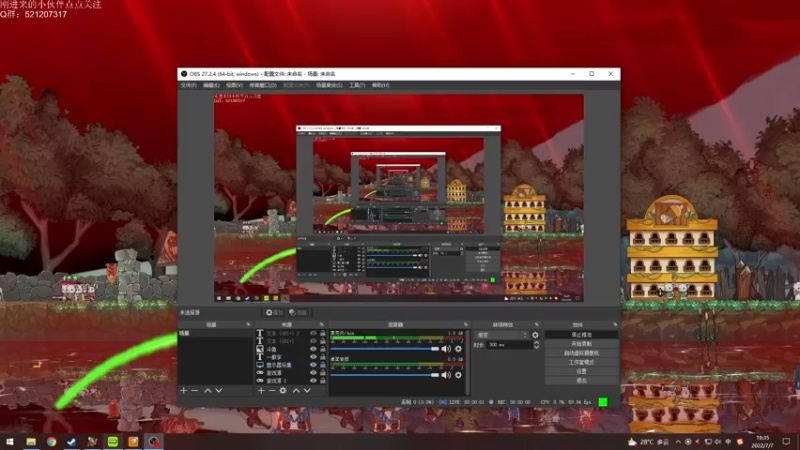This screenshot has height=450, width=800.
Task: Lock the image source row
Action: click(x=322, y=349)
